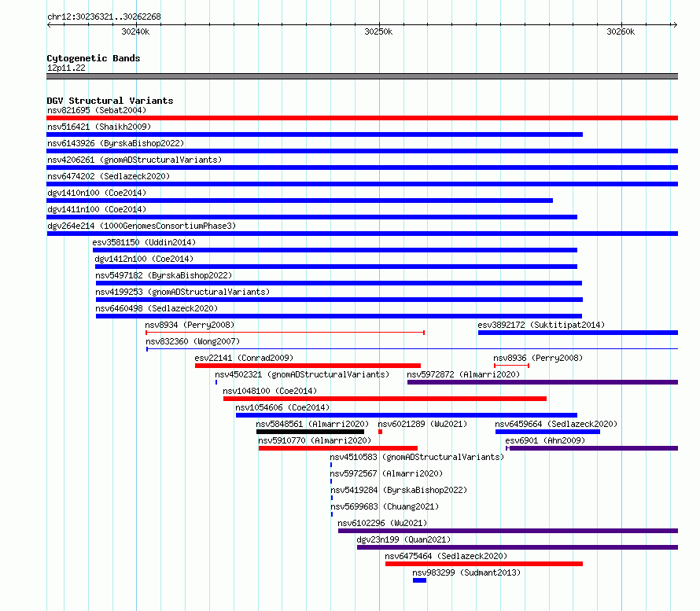Open nsv516421 (Shaikh2009) variant label
Viewport: 700px width, 611px height.
pyautogui.click(x=99, y=127)
